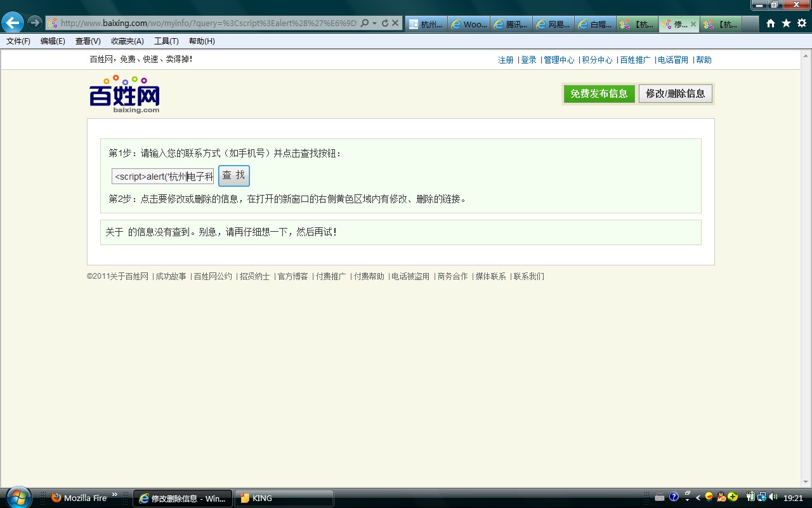Click the keyboard icon in the tray
Screen dimensions: 812x508
660,497
